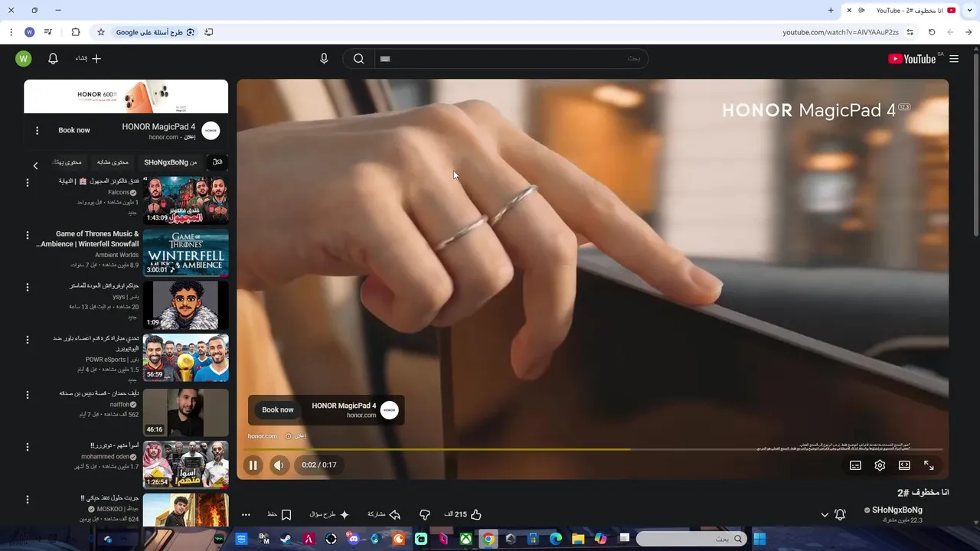Reload the page with the refresh icon

[932, 32]
